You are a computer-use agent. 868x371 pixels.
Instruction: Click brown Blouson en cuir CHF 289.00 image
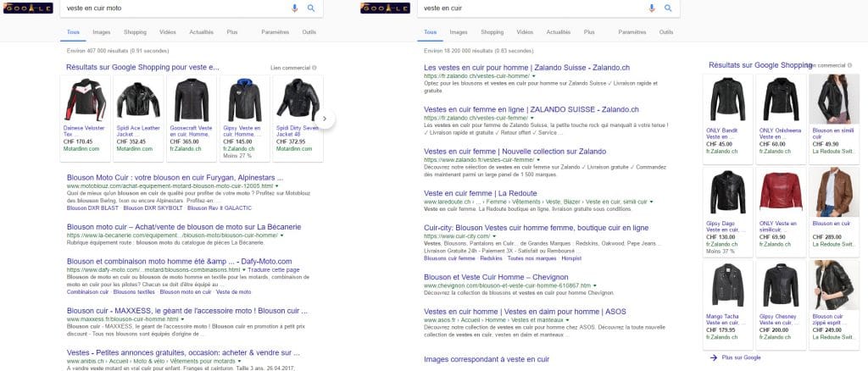click(x=834, y=192)
